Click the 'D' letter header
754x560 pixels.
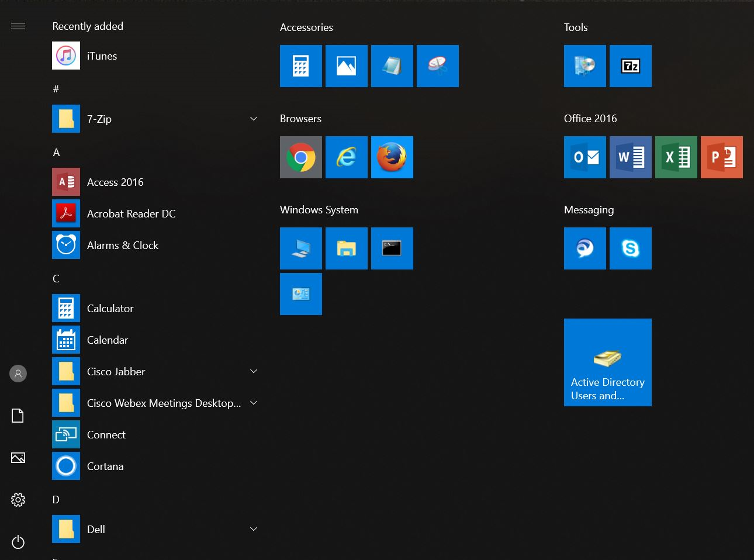56,499
